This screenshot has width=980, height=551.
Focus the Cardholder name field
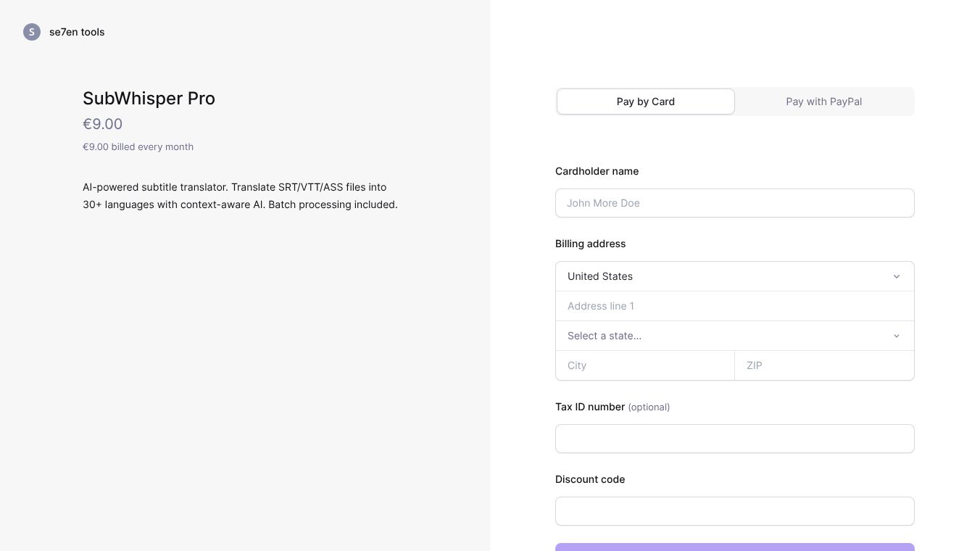734,203
